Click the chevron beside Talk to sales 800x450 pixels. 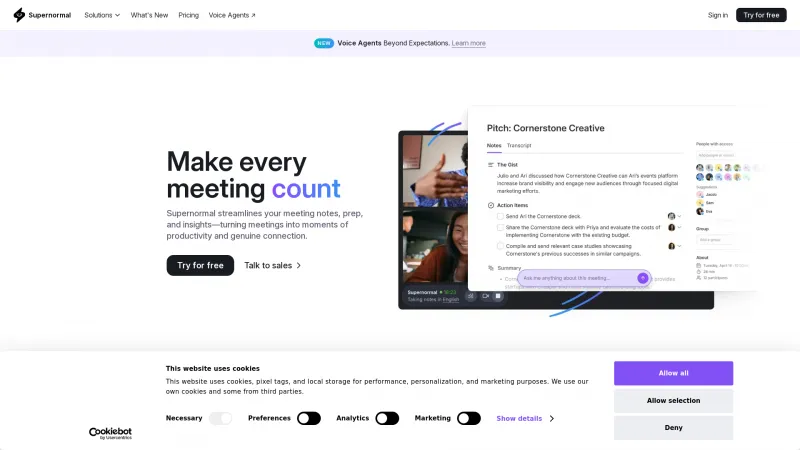(x=298, y=265)
